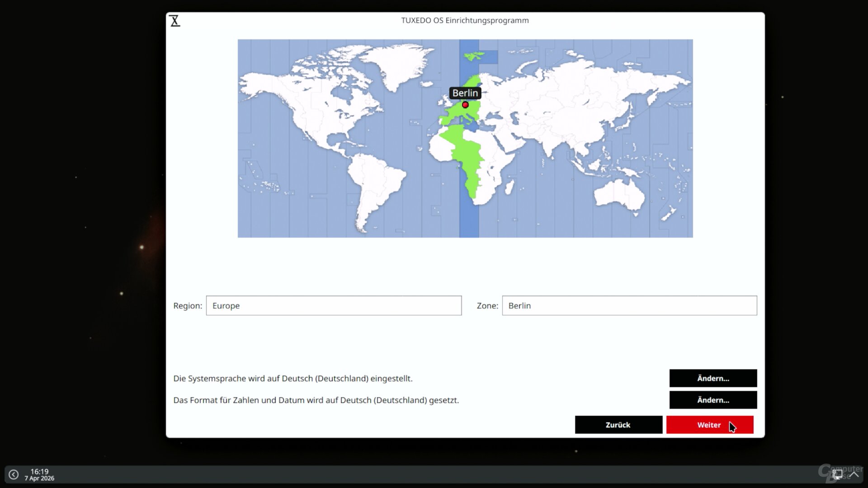Click the circled back arrow in the panel
Image resolution: width=868 pixels, height=488 pixels.
click(14, 474)
